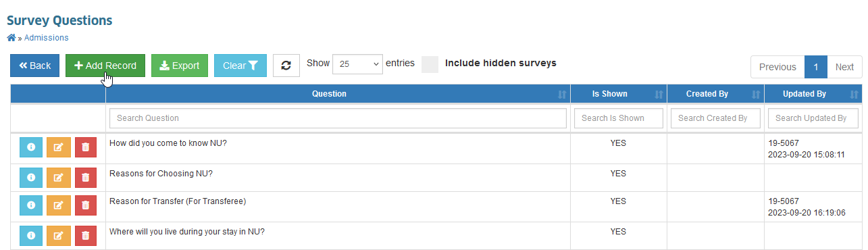Sort by Updated By column

(813, 94)
